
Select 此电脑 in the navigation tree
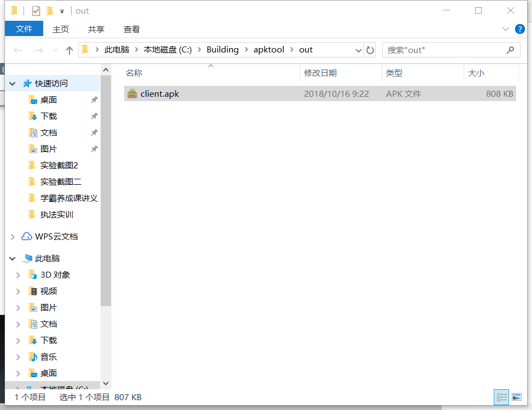(47, 259)
